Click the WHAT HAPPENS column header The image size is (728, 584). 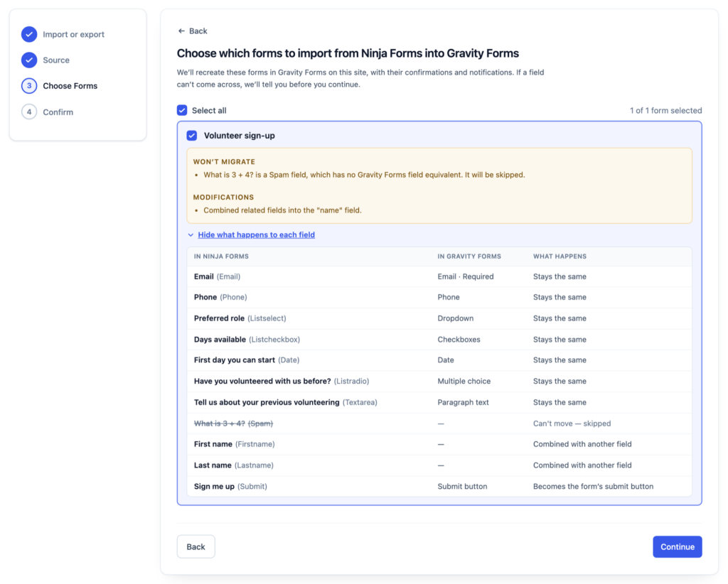560,256
